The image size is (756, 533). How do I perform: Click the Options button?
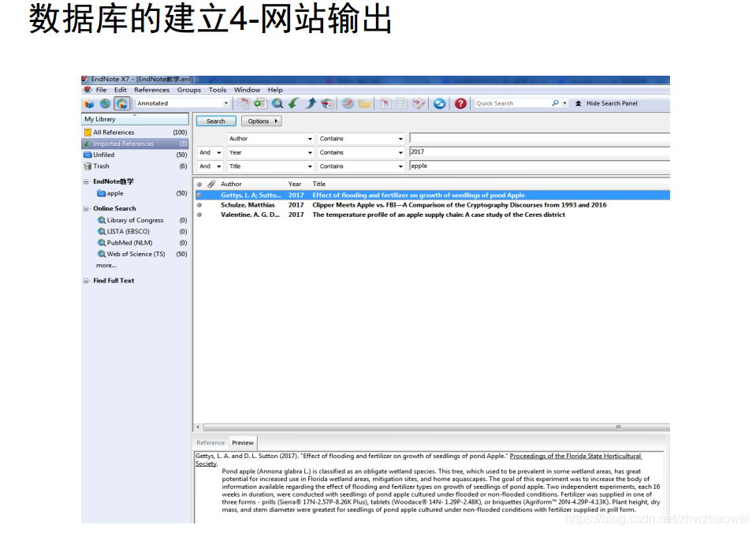coord(261,121)
